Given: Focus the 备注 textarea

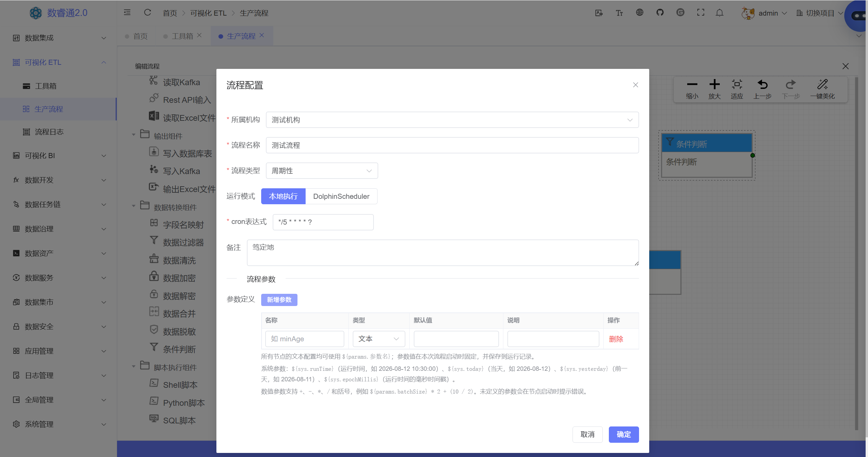Looking at the screenshot, I should [x=443, y=252].
